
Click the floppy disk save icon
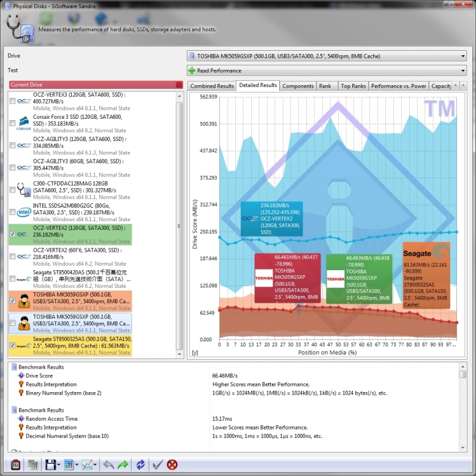point(50,465)
